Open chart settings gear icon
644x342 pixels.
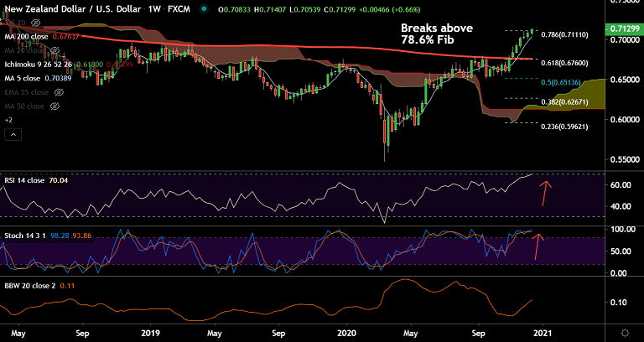(x=625, y=332)
